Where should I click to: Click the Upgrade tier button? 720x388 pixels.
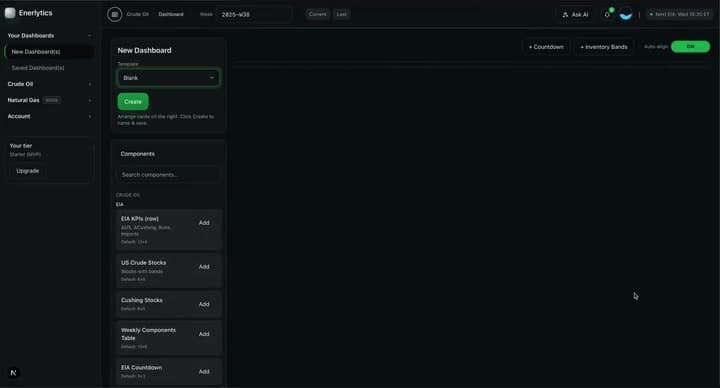(28, 171)
